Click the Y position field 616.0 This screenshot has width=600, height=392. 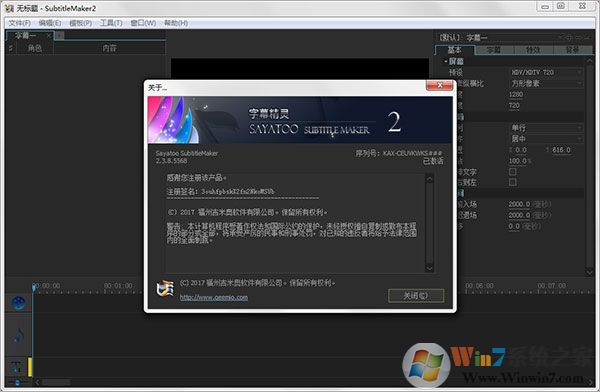[x=561, y=150]
